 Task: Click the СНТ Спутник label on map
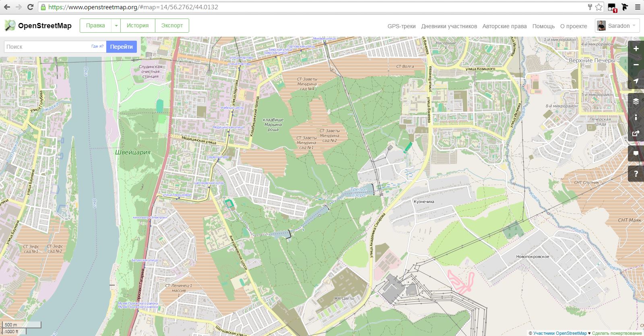click(x=586, y=183)
